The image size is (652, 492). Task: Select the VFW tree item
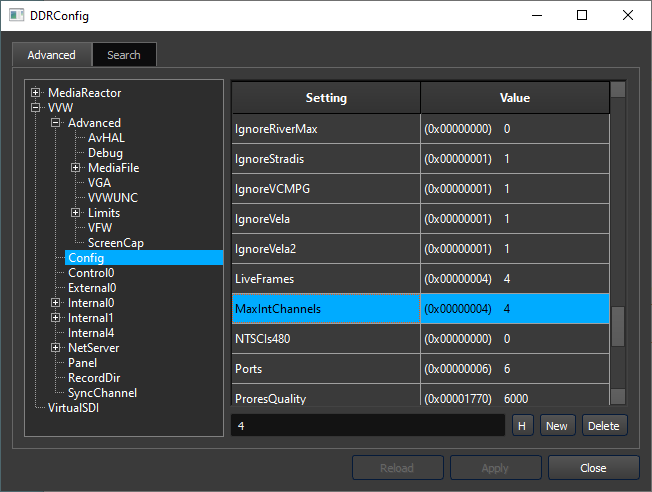coord(100,227)
